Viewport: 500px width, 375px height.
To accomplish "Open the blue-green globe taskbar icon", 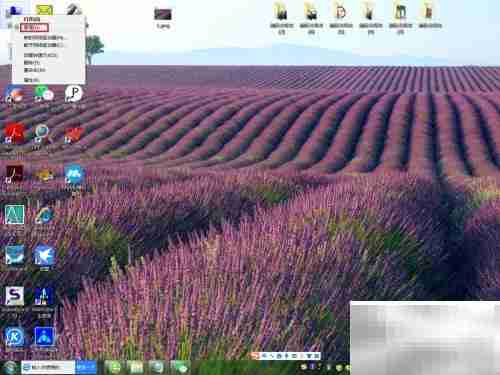I will tap(157, 367).
